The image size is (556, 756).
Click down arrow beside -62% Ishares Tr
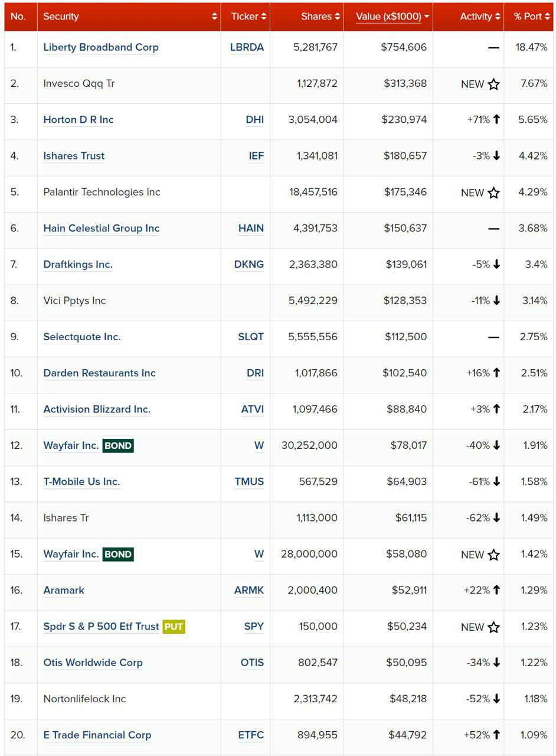[x=496, y=518]
